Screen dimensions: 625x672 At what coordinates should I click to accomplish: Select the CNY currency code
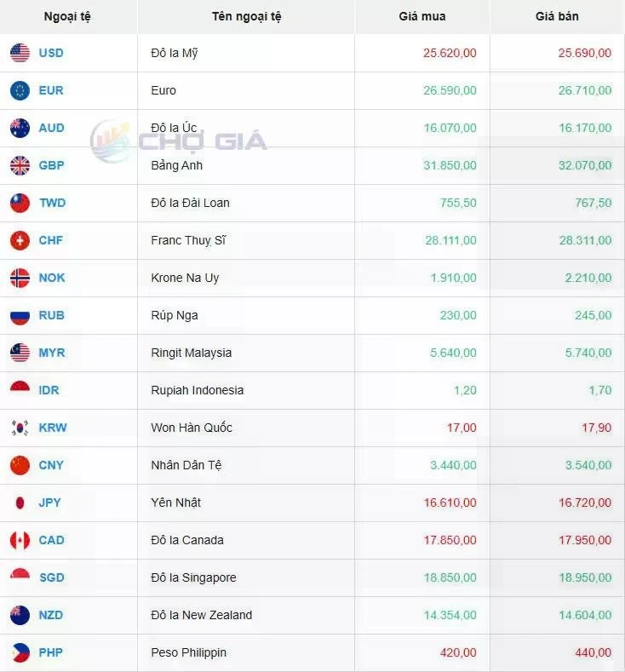point(51,465)
